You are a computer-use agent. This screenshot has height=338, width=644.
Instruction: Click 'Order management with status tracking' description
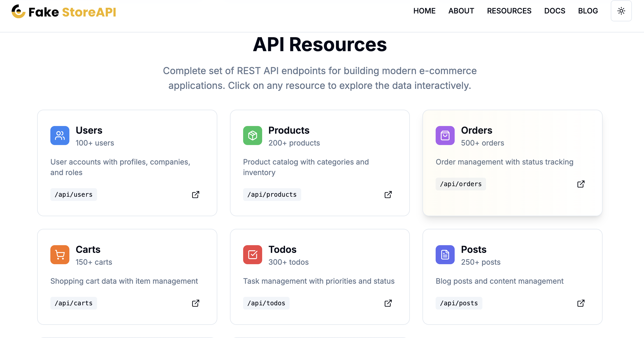(504, 162)
